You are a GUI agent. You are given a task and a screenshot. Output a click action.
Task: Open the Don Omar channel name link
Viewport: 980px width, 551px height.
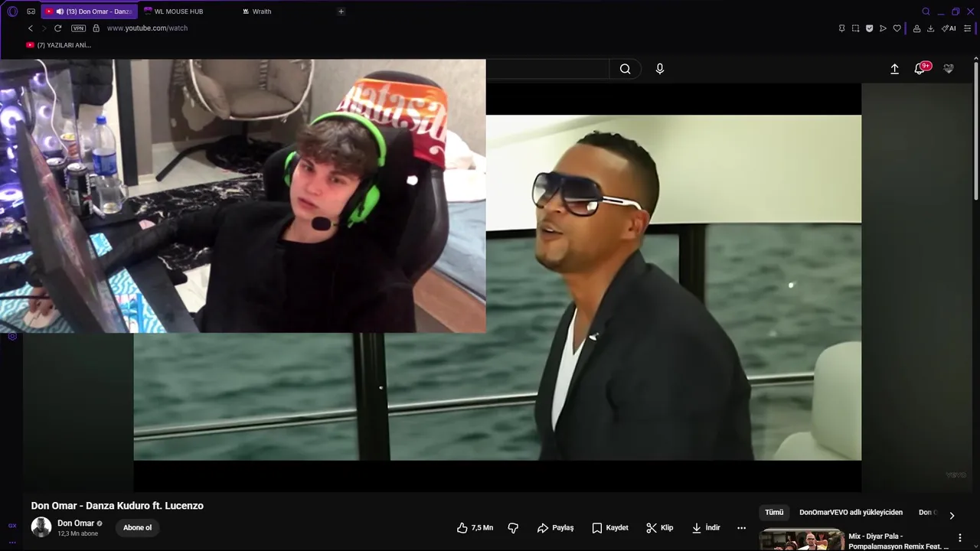[x=76, y=523]
